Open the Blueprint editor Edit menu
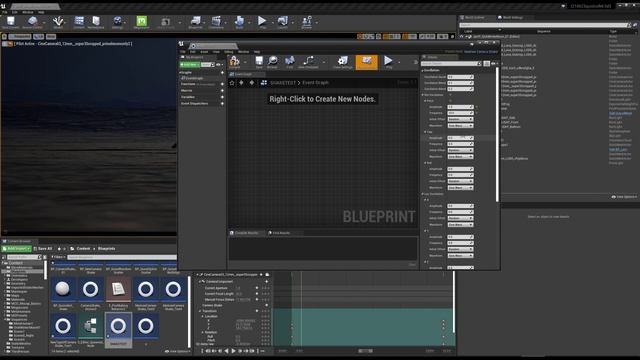The width and height of the screenshot is (640, 360). click(193, 52)
